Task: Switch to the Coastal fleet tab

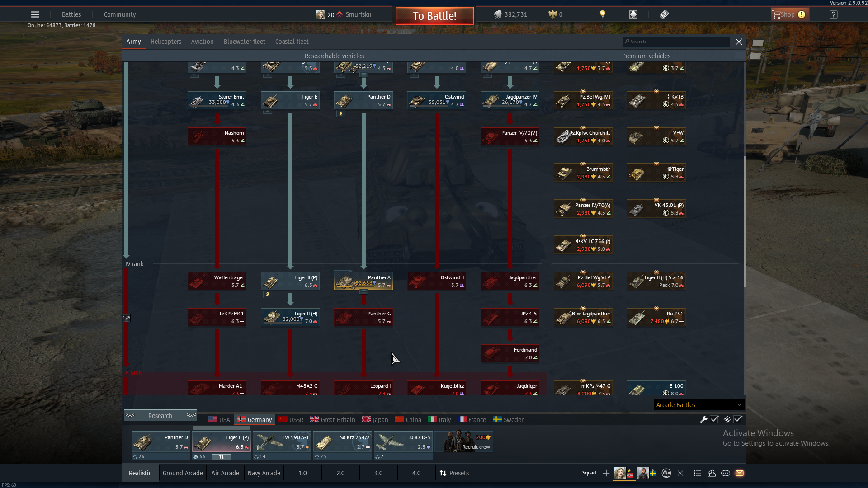Action: coord(292,42)
